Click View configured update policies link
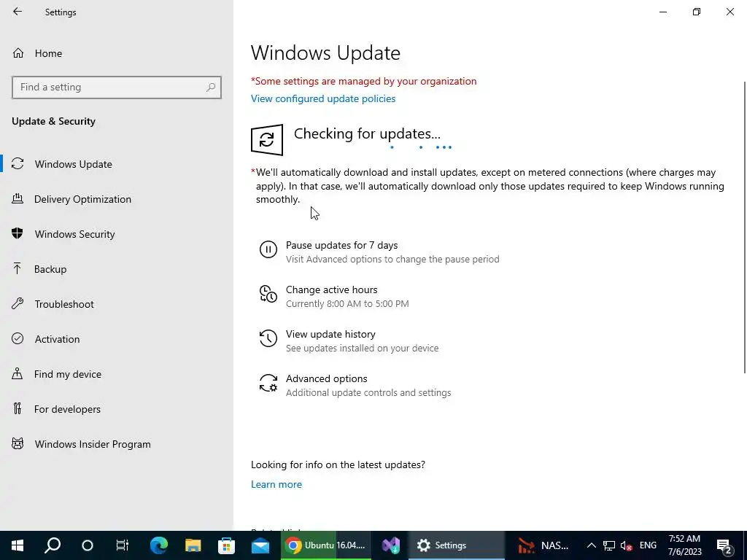747x560 pixels. (x=323, y=98)
